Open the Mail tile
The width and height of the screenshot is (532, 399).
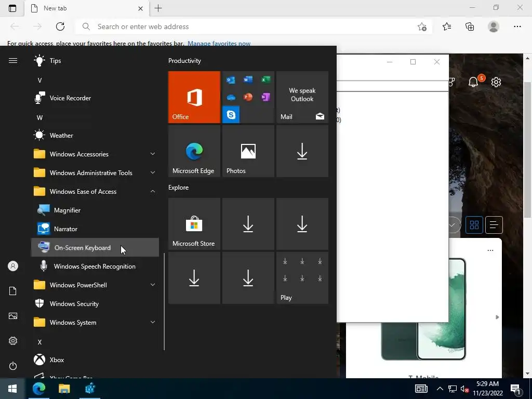point(302,97)
